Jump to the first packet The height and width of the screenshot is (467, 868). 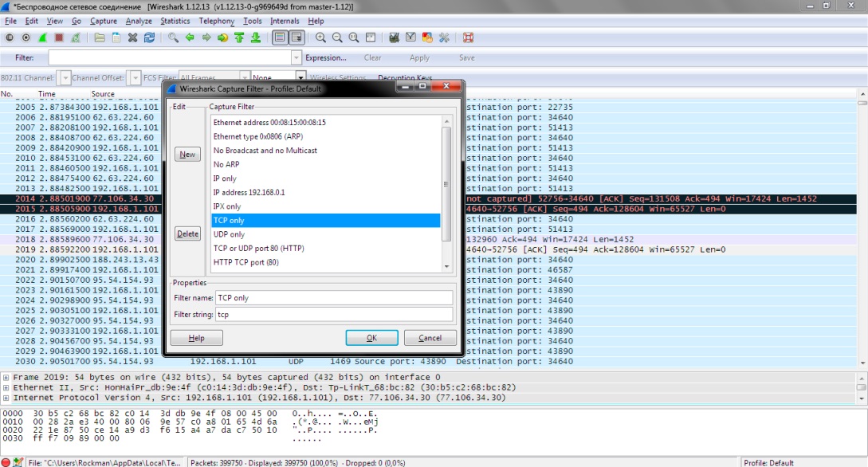point(239,37)
